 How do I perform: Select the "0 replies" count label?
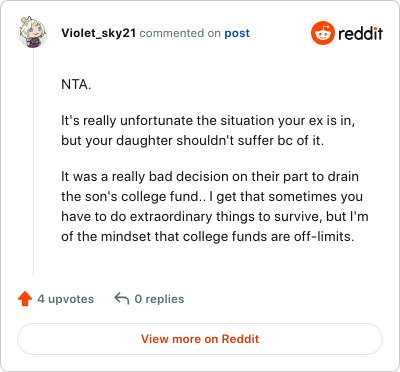[x=159, y=299]
